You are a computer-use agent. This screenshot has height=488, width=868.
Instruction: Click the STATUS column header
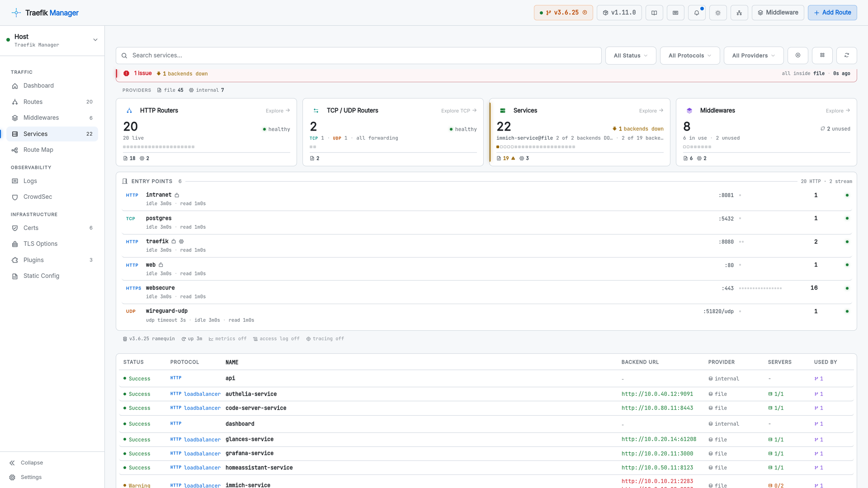[x=133, y=362]
